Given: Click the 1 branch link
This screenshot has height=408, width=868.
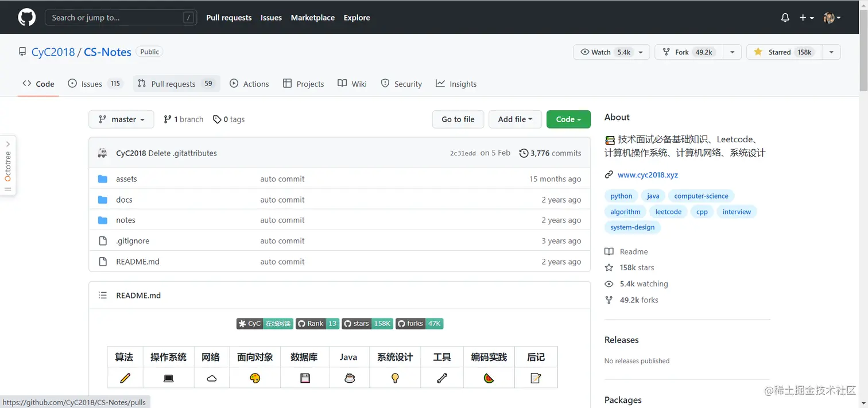Looking at the screenshot, I should tap(184, 119).
